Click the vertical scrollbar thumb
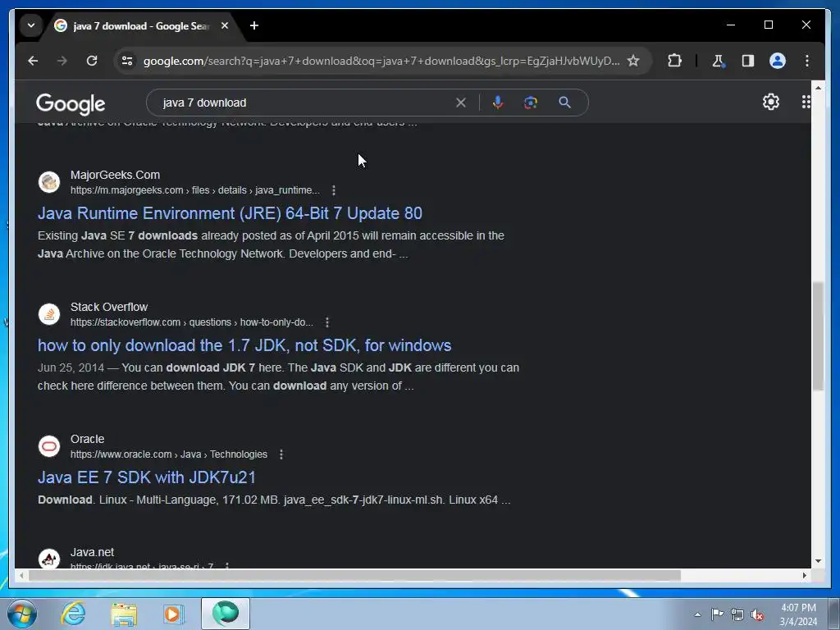The width and height of the screenshot is (840, 630). pyautogui.click(x=818, y=336)
